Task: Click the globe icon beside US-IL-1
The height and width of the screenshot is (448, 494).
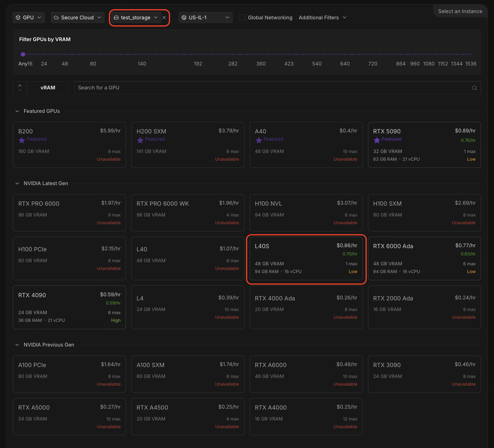Action: (x=184, y=18)
